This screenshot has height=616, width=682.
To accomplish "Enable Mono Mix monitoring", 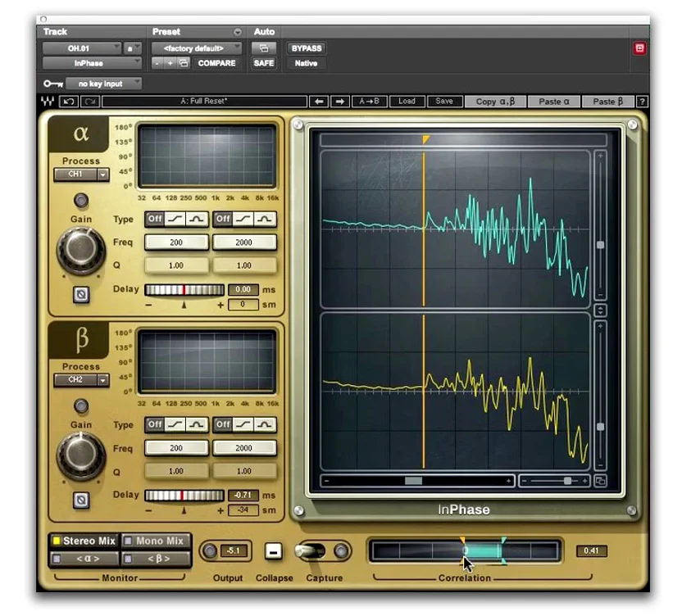I will 156,541.
